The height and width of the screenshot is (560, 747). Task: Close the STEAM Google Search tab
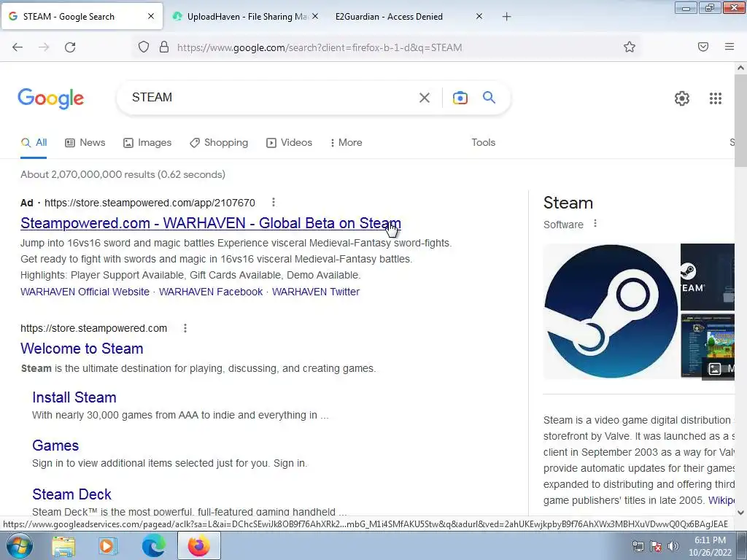pyautogui.click(x=150, y=16)
